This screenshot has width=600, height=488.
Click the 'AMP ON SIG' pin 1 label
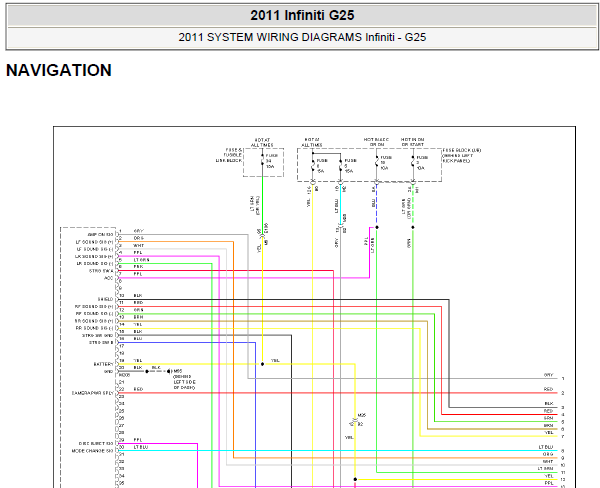pos(100,235)
